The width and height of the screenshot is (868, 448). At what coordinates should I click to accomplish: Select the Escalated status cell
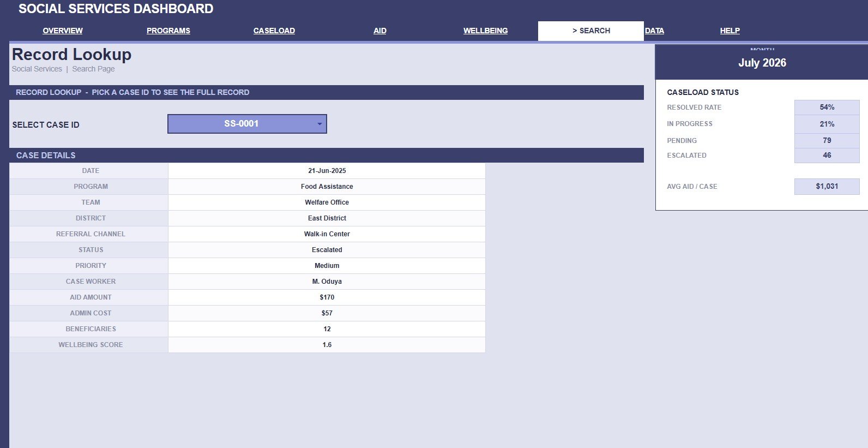327,250
